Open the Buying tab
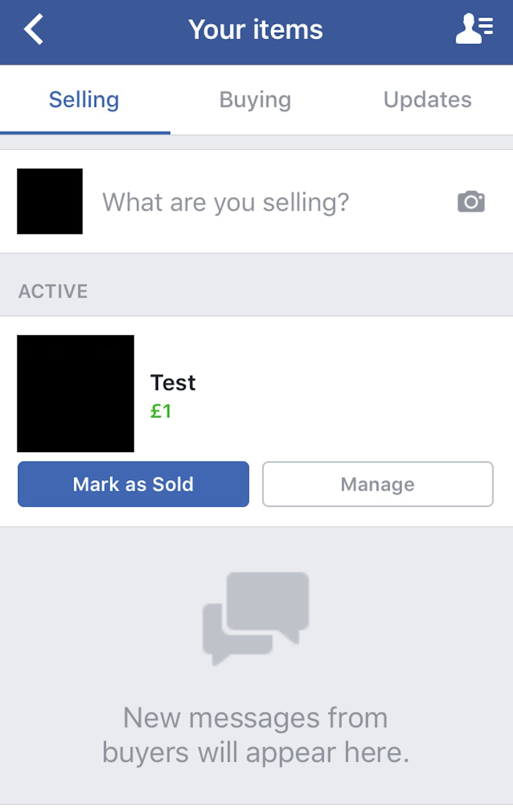 tap(255, 100)
